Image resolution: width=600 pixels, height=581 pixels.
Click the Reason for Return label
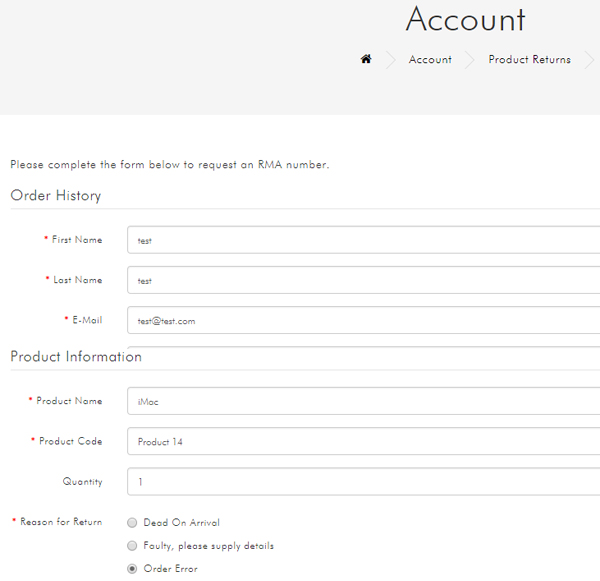(x=61, y=522)
